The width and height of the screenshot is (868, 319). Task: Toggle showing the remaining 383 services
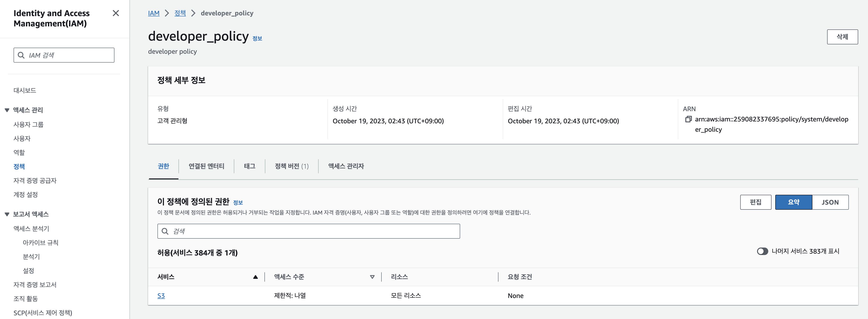click(762, 251)
